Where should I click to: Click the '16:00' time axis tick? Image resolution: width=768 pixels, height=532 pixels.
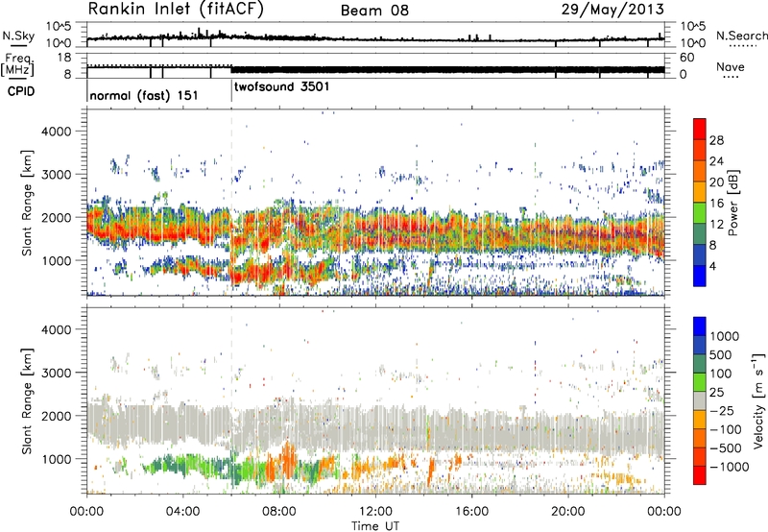point(471,512)
